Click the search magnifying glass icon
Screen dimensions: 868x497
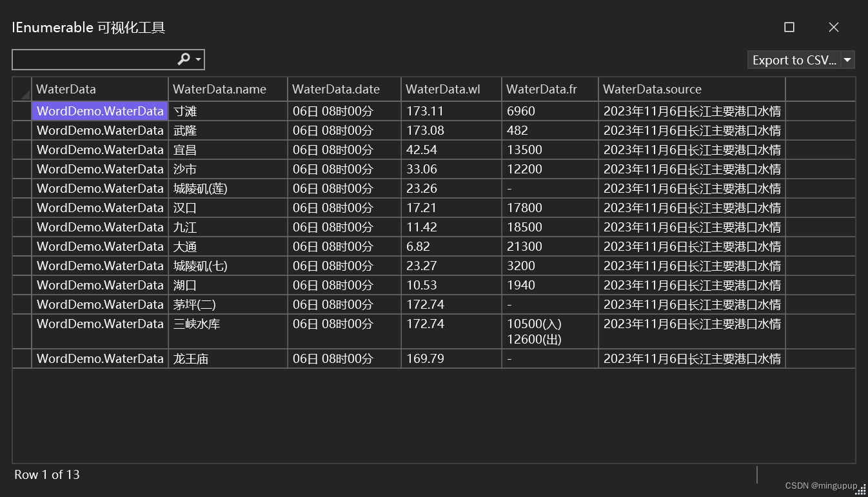[x=182, y=59]
